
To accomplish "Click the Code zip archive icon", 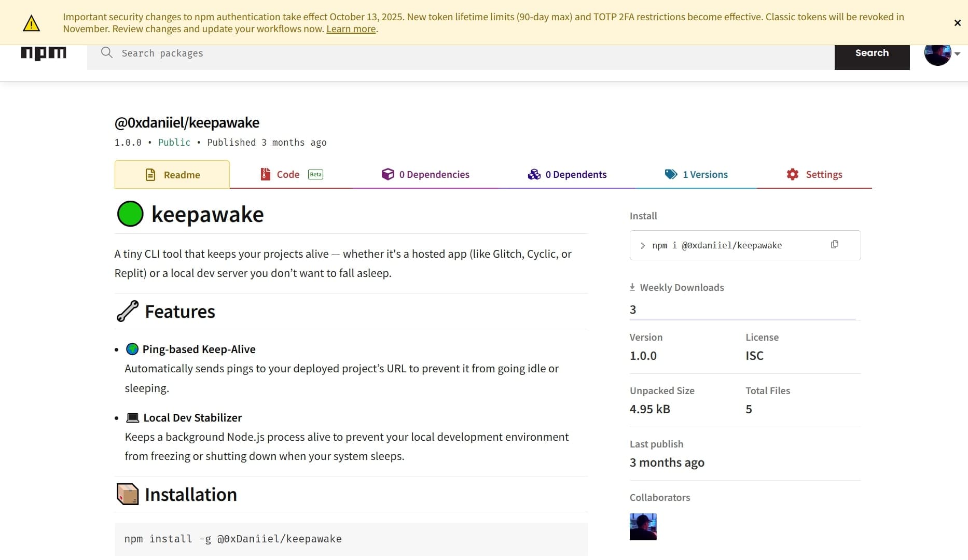I will pyautogui.click(x=266, y=175).
